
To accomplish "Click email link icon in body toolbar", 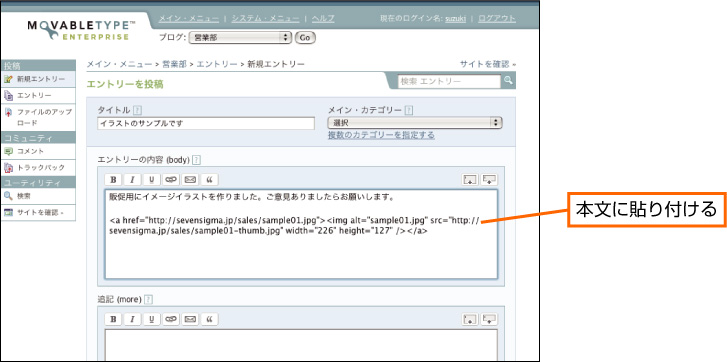I will (x=190, y=180).
